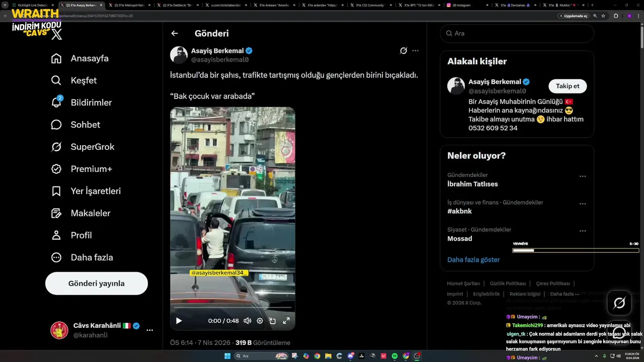Open new browser tab with plus

(x=592, y=5)
